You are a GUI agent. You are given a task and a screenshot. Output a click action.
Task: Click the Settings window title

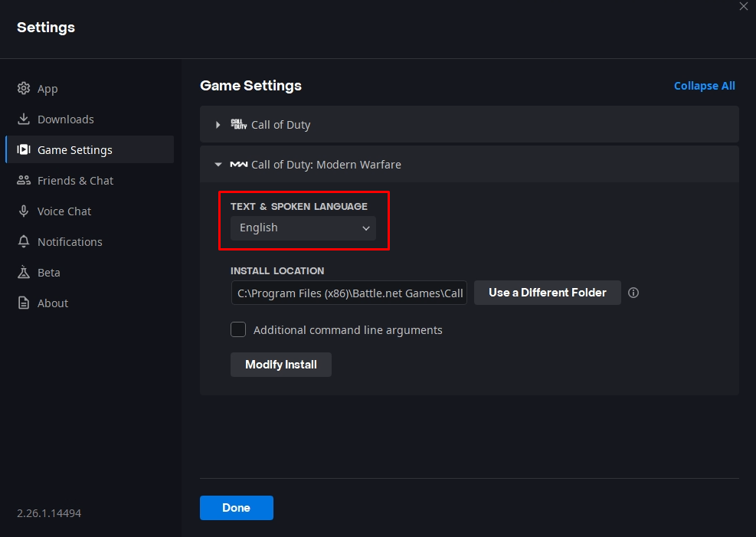point(46,28)
